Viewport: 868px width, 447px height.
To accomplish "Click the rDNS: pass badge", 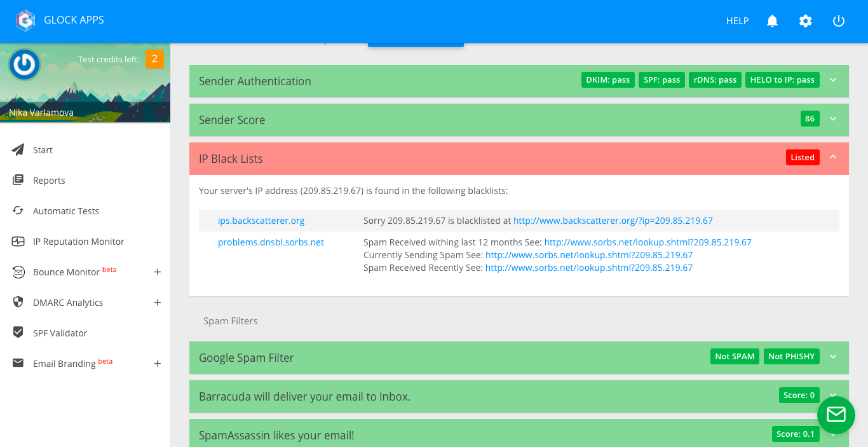I will pyautogui.click(x=715, y=80).
